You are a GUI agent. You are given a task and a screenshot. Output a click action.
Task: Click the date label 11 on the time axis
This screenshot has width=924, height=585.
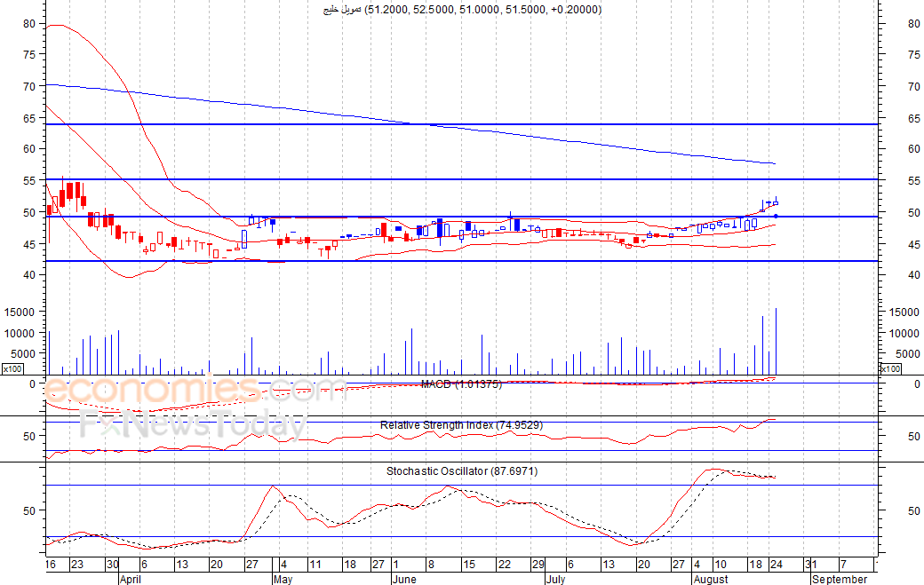tap(315, 565)
